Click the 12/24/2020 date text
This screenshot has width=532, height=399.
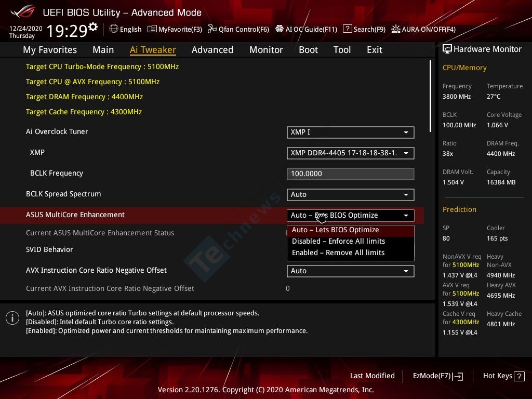point(26,29)
